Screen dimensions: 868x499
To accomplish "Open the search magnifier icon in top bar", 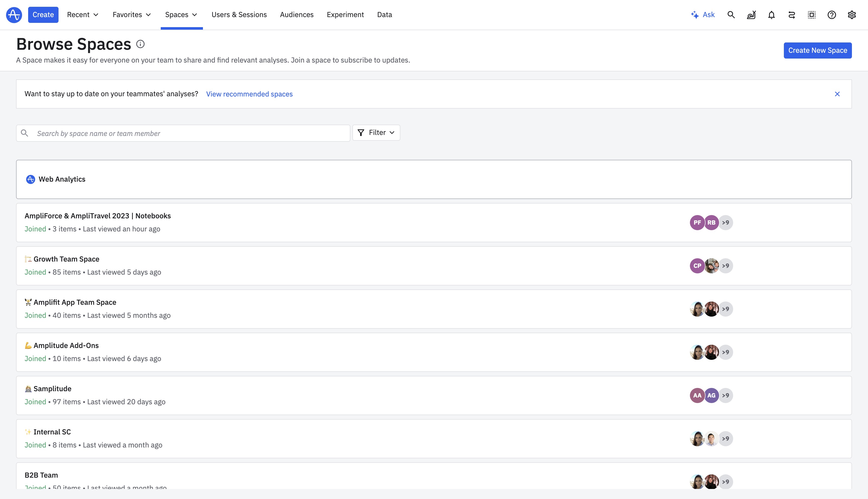I will (x=731, y=15).
